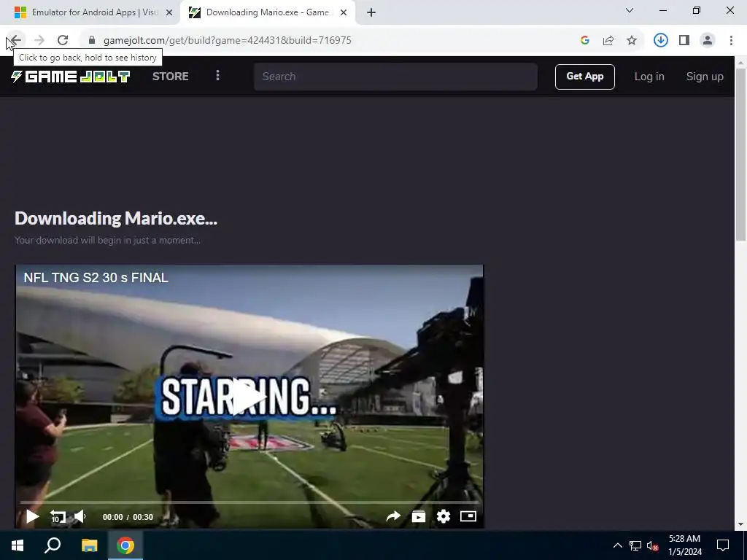Click the Downloading Mario.exe... heading
The image size is (747, 560).
tap(116, 219)
